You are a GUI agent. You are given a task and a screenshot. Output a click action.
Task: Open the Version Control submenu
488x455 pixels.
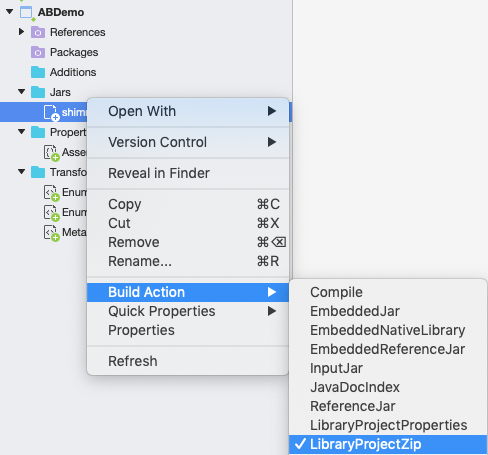tap(188, 142)
